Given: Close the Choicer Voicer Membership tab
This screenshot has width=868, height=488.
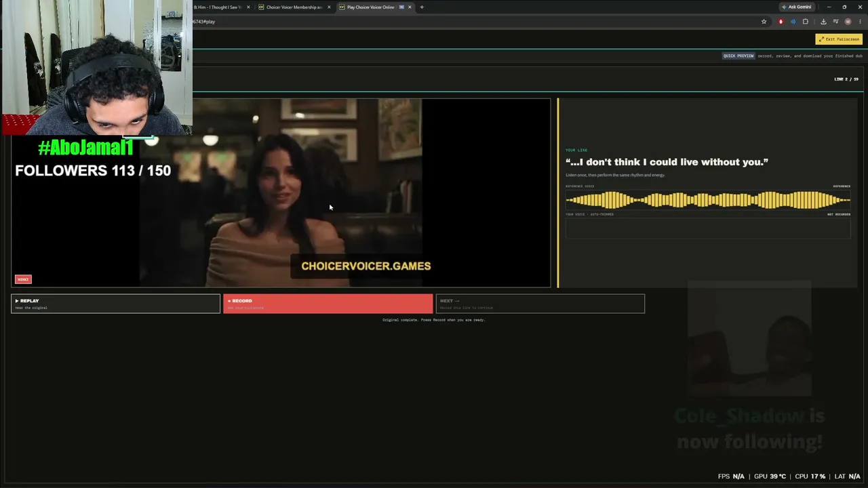Looking at the screenshot, I should (x=329, y=7).
